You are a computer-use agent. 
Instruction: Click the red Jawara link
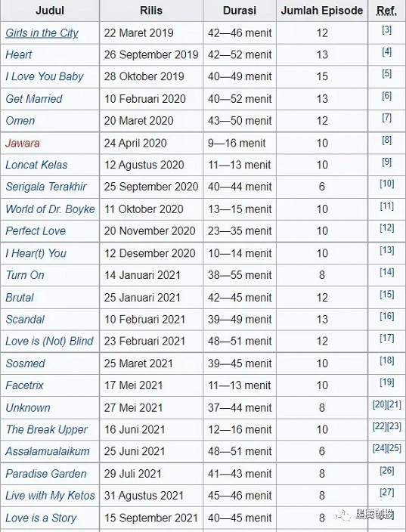[x=23, y=143]
